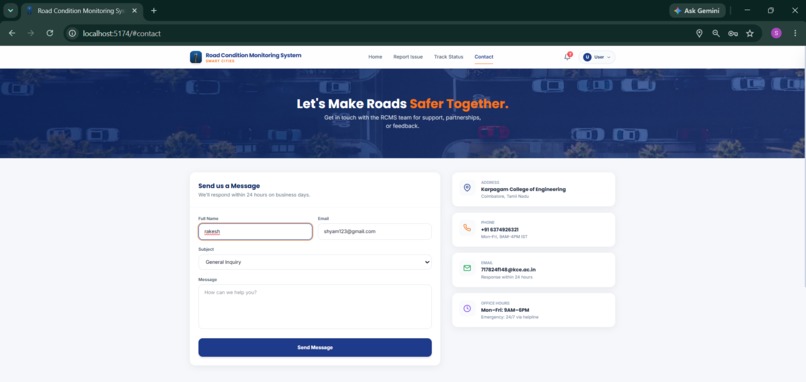Image resolution: width=806 pixels, height=382 pixels.
Task: Click the Road Condition Monitoring System logo icon
Action: [x=196, y=57]
